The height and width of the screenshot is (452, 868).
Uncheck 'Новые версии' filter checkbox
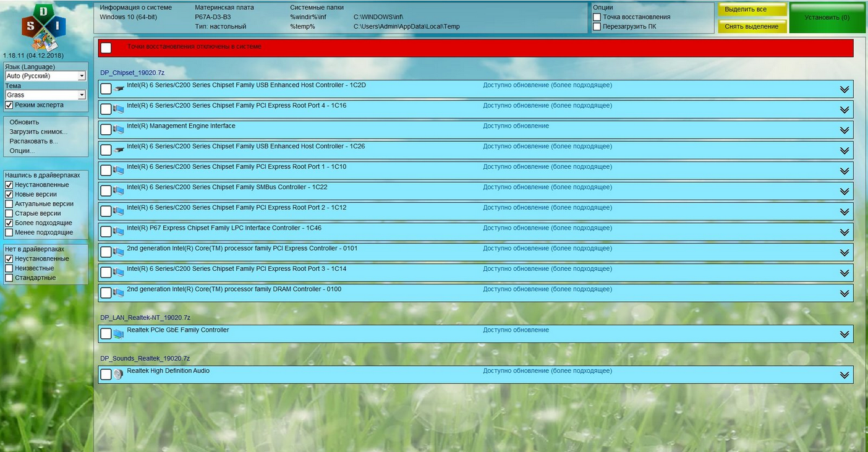click(9, 194)
